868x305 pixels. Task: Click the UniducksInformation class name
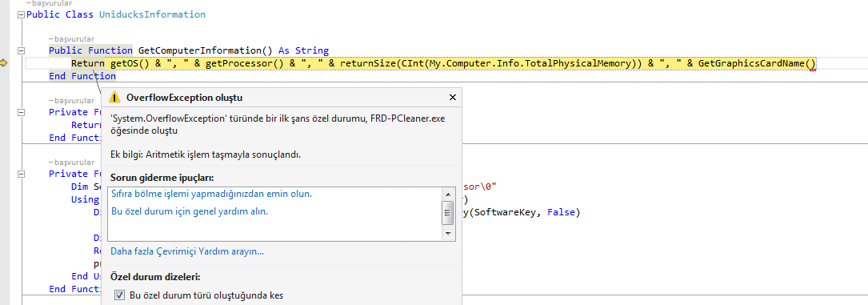(x=152, y=14)
